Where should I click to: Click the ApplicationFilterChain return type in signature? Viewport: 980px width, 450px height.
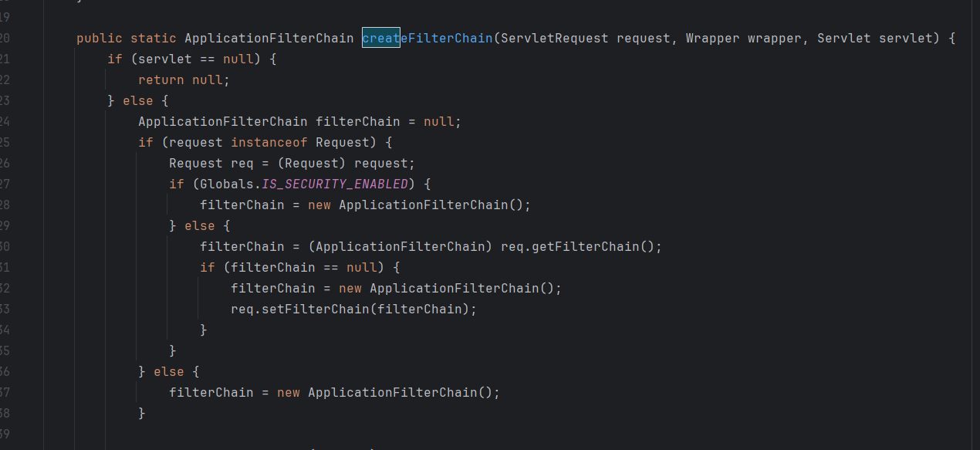[x=269, y=38]
